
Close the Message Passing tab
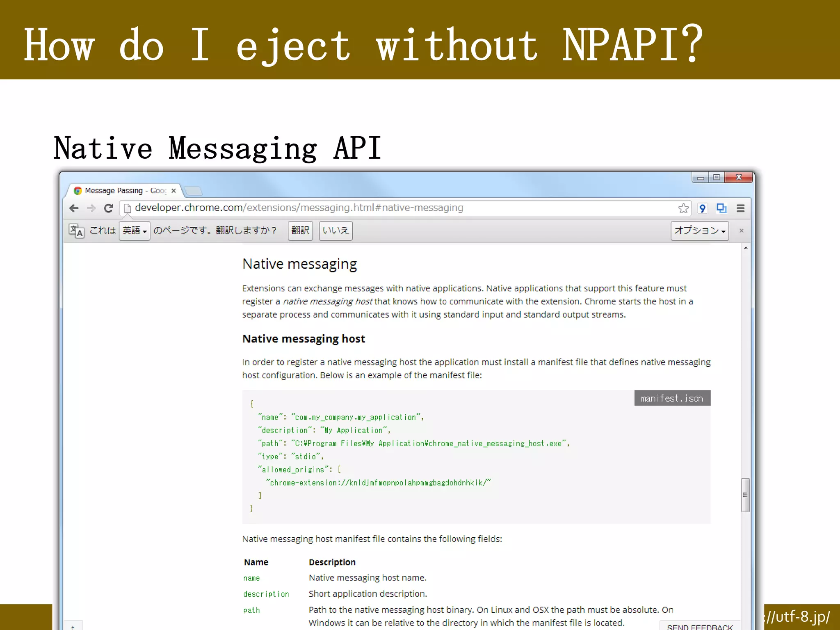click(x=173, y=191)
